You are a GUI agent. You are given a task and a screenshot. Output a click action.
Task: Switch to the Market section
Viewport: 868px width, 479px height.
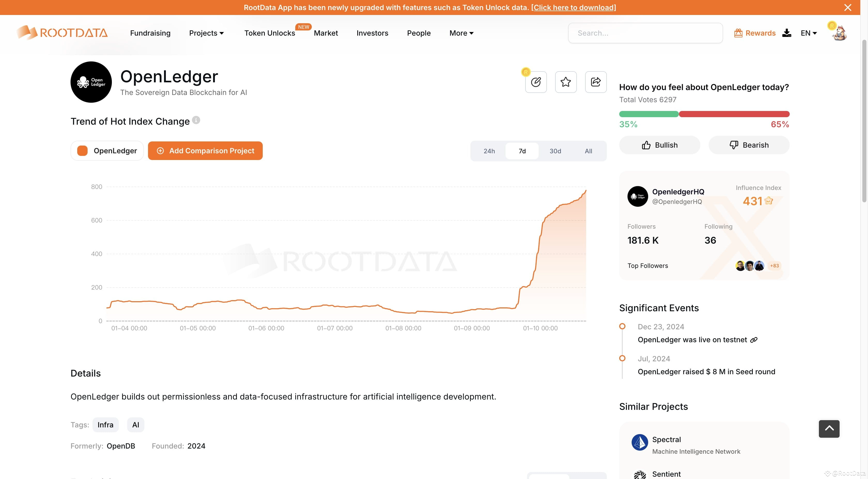326,33
